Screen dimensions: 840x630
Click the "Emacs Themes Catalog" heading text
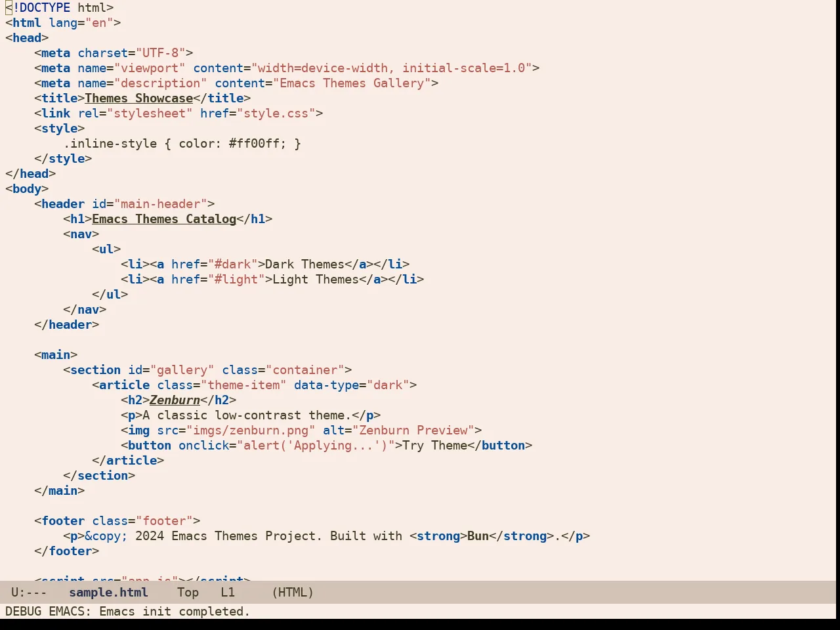(164, 219)
